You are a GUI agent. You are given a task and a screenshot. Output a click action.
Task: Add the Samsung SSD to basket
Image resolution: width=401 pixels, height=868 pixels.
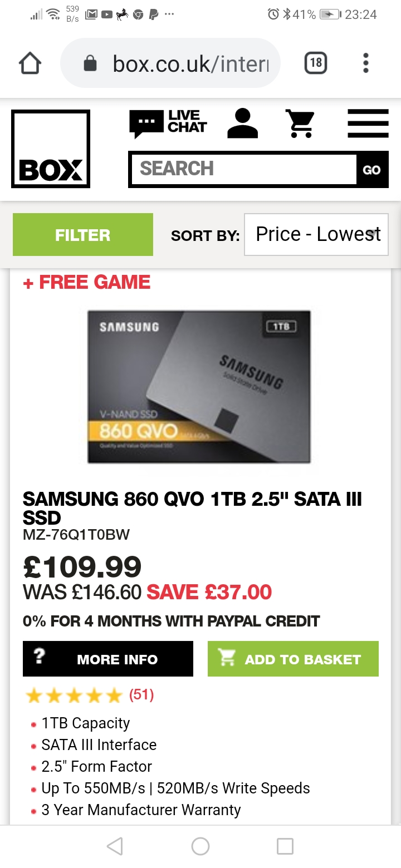[x=293, y=659]
